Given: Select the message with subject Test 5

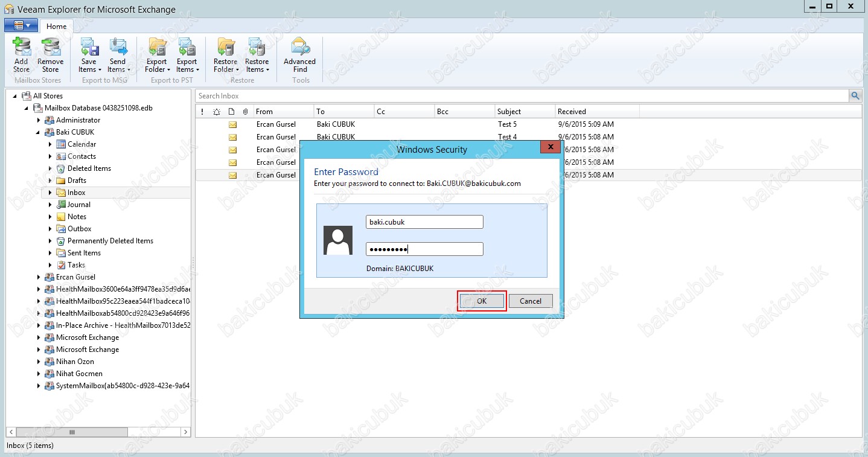Looking at the screenshot, I should click(x=528, y=124).
